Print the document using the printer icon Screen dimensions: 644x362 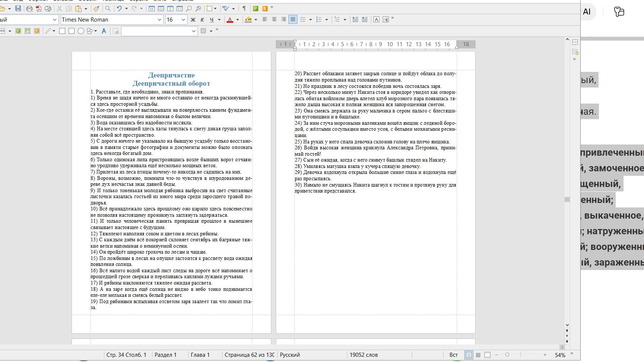(29, 8)
